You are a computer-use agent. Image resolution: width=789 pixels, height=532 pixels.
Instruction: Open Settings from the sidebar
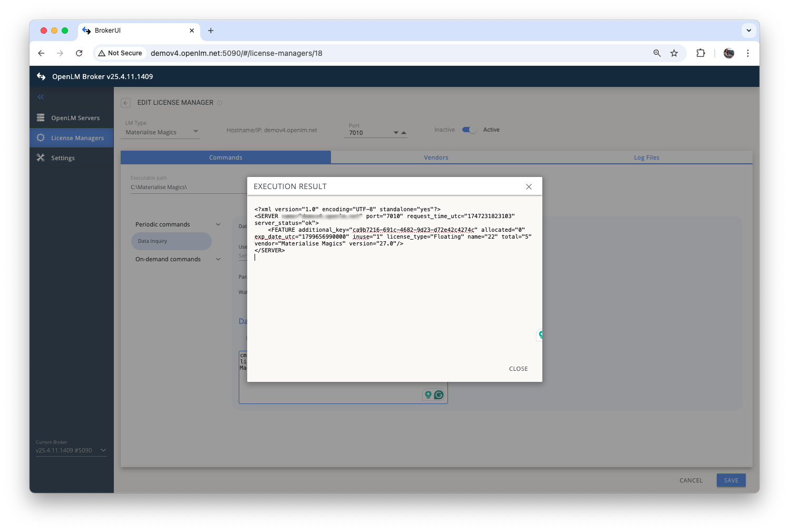tap(63, 158)
